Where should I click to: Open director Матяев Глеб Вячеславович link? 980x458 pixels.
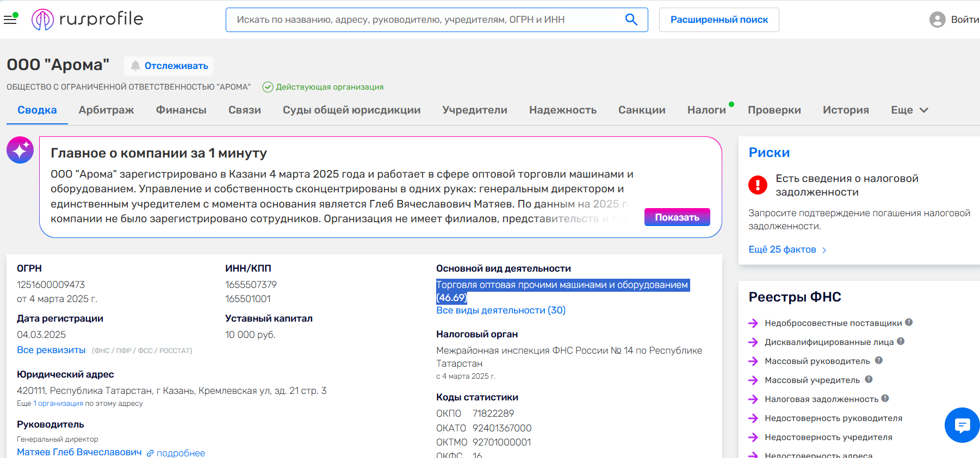(79, 452)
